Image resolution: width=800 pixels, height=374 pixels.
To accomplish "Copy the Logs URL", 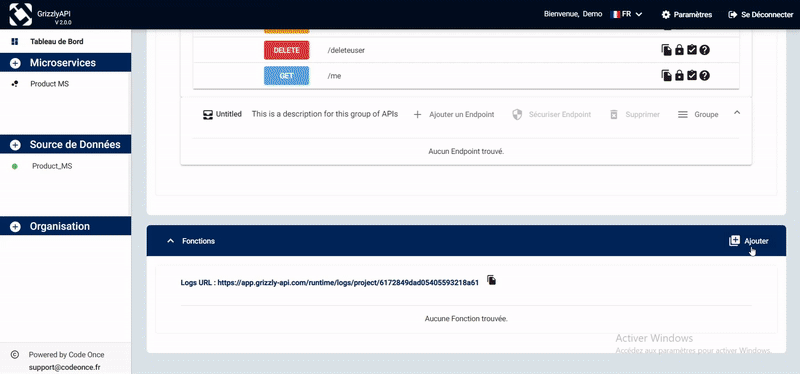I will click(491, 280).
